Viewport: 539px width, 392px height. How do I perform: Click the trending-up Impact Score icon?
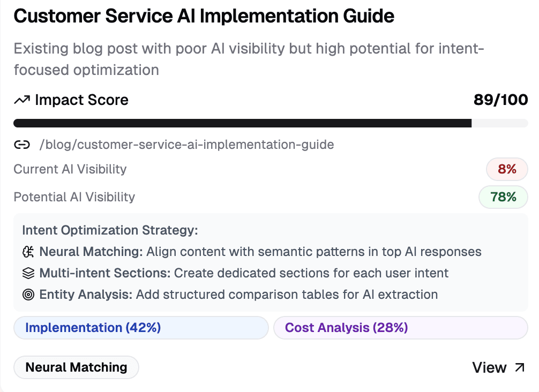click(x=22, y=100)
